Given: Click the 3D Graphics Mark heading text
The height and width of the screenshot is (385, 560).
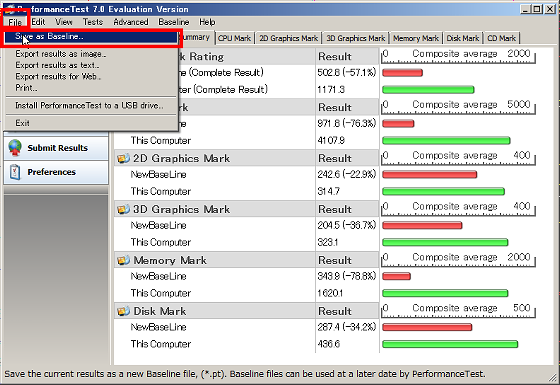Looking at the screenshot, I should (x=181, y=209).
